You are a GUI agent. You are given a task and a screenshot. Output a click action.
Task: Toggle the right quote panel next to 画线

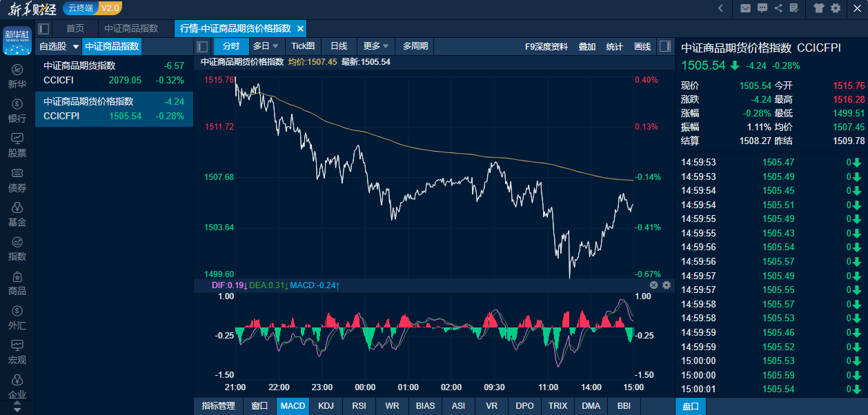click(664, 46)
